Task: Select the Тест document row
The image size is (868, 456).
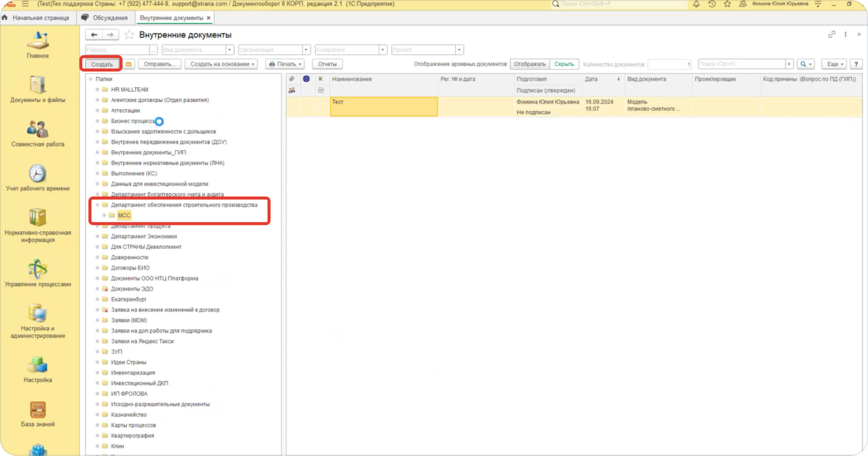Action: [x=574, y=107]
